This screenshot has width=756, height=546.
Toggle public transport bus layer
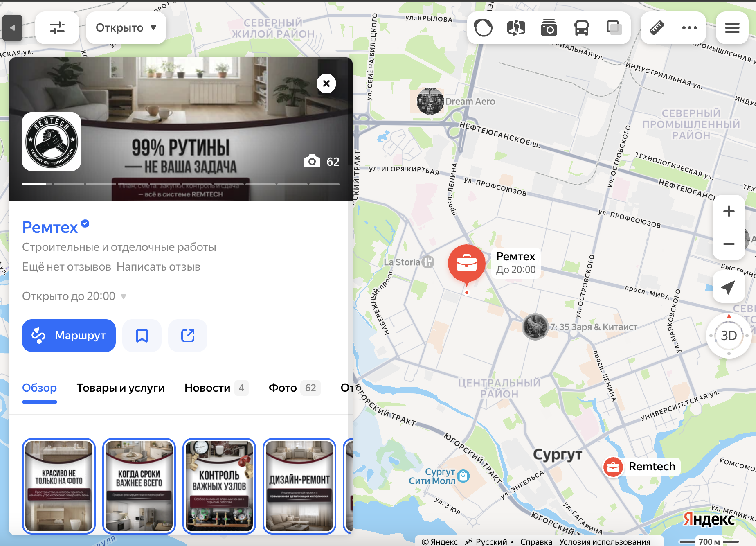tap(581, 28)
